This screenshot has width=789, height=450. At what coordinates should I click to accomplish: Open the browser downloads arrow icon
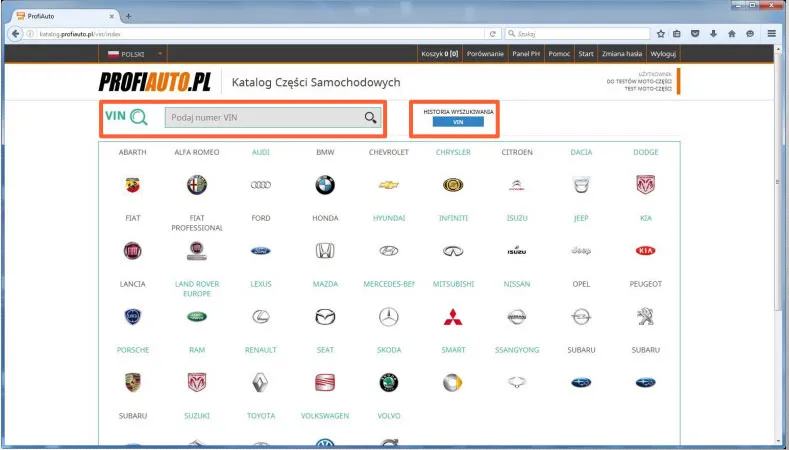pos(714,34)
